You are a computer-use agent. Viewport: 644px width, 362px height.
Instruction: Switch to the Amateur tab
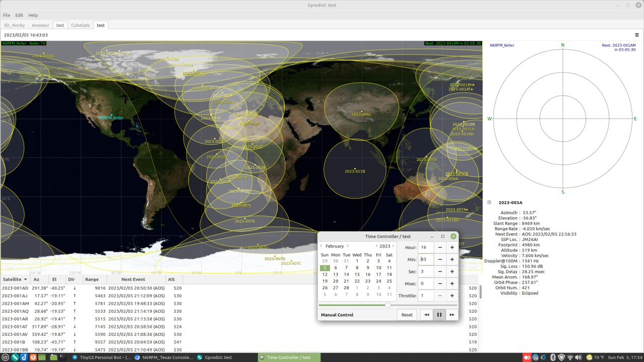[x=40, y=25]
